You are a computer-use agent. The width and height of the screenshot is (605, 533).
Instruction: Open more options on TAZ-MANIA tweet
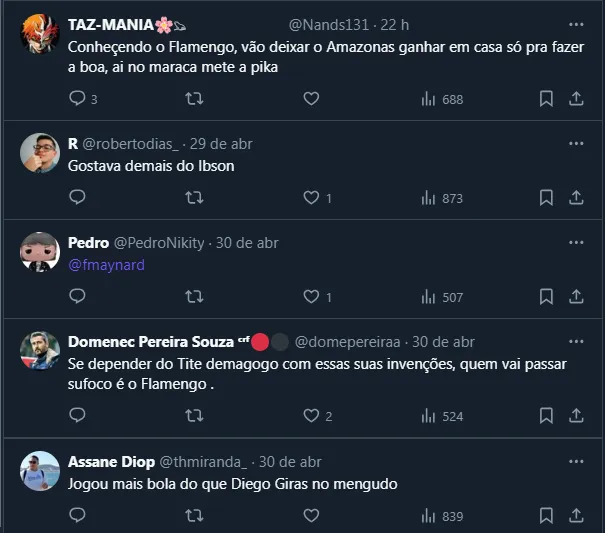(576, 24)
